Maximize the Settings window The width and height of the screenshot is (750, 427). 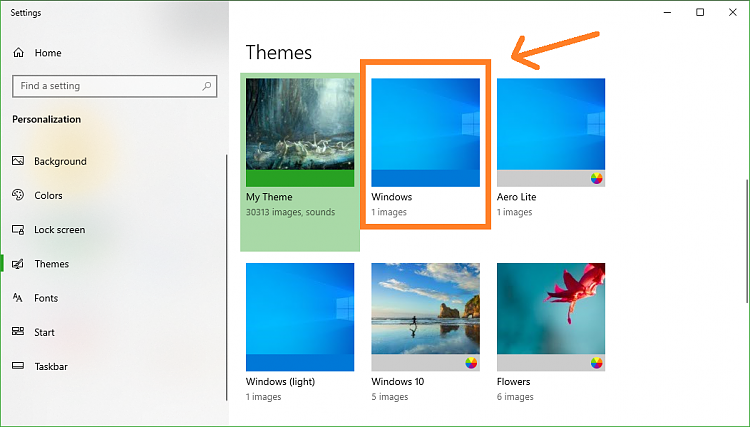pyautogui.click(x=700, y=12)
